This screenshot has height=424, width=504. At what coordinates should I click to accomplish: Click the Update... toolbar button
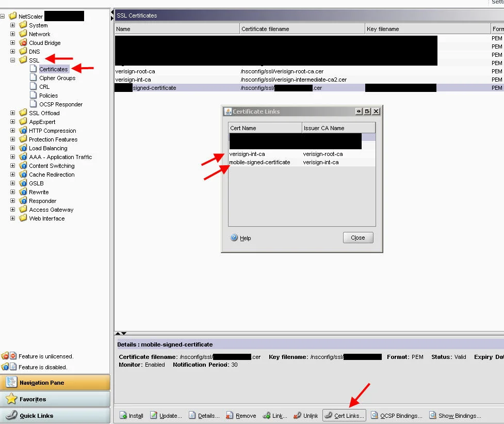166,415
